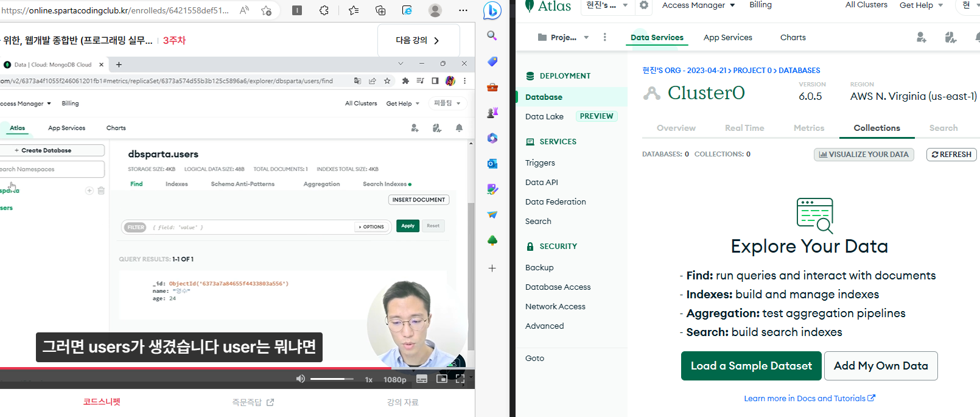Click the Atlas organization settings gear icon

(643, 5)
